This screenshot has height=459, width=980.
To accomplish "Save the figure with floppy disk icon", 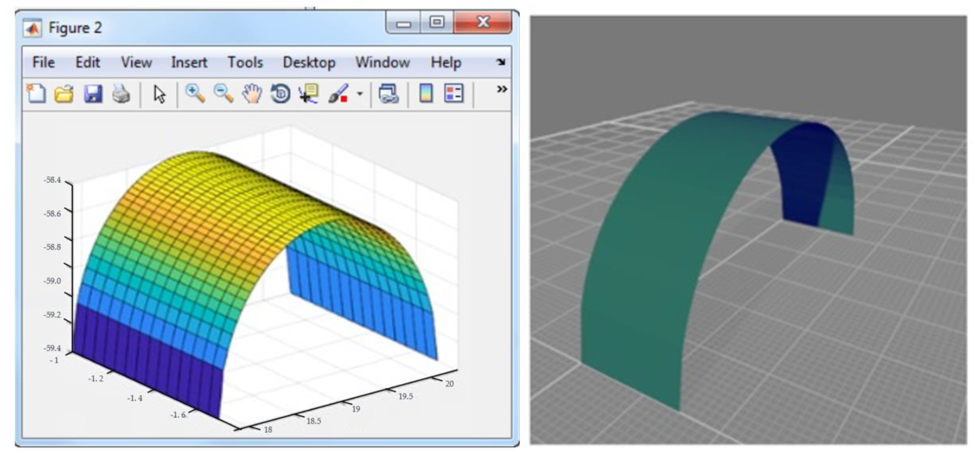I will point(93,94).
